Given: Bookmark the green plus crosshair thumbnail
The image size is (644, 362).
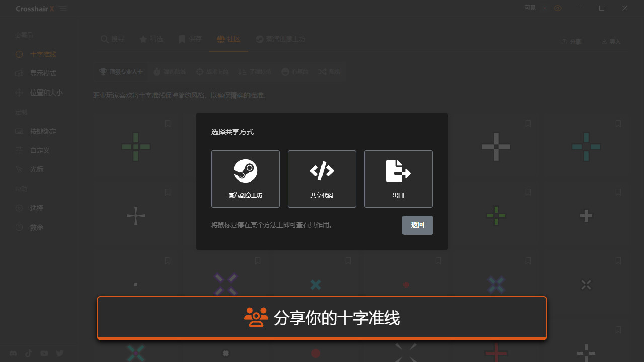Looking at the screenshot, I should 167,123.
